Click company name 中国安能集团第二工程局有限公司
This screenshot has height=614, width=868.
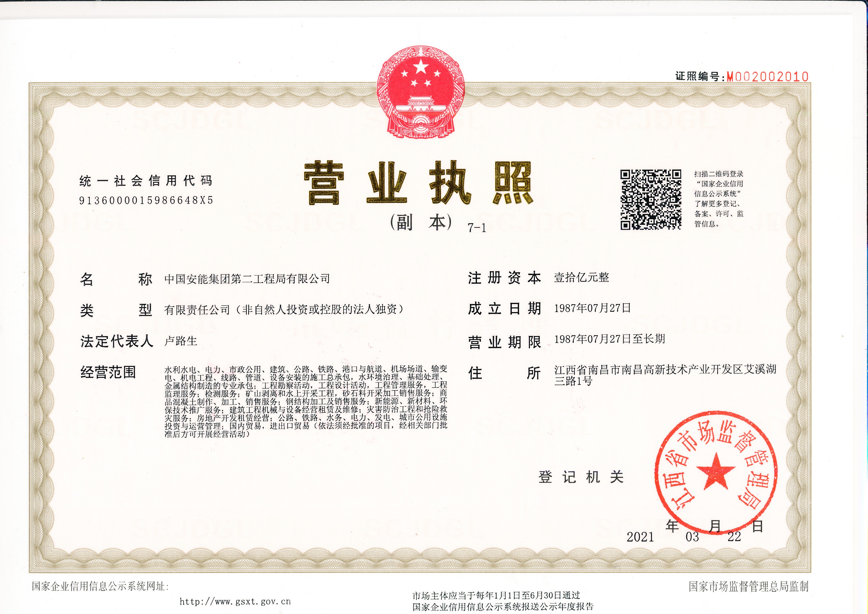tap(247, 279)
